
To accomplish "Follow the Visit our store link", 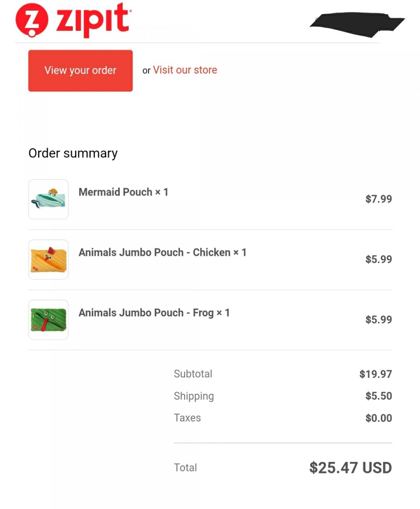I will tap(185, 70).
